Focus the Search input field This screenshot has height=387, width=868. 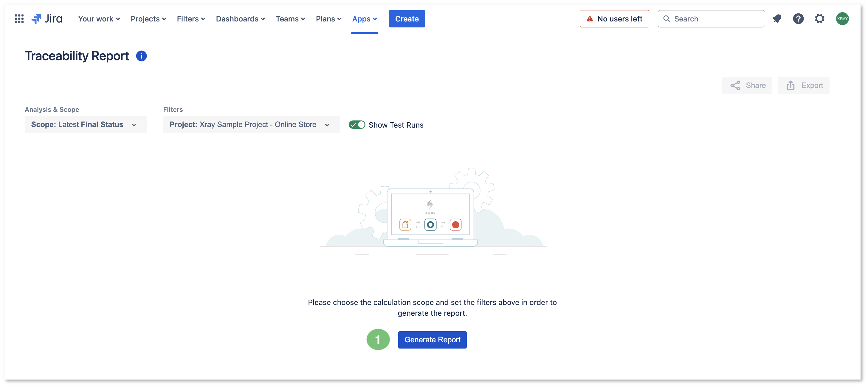coord(711,19)
